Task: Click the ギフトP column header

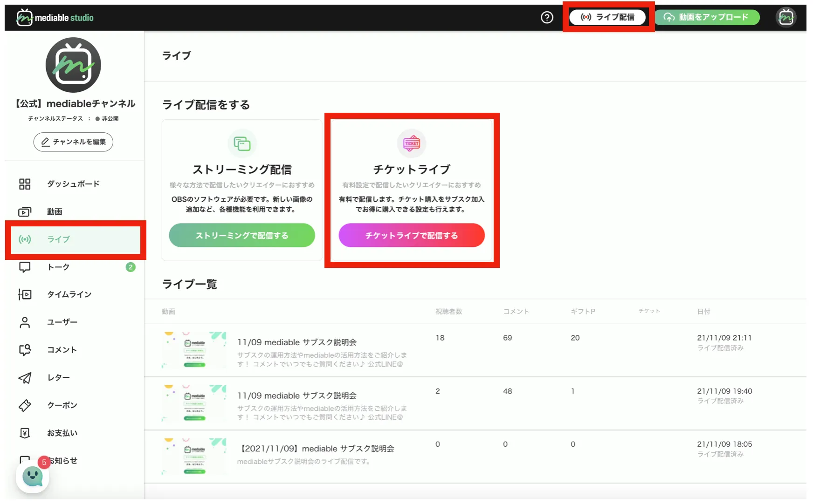Action: pos(583,312)
